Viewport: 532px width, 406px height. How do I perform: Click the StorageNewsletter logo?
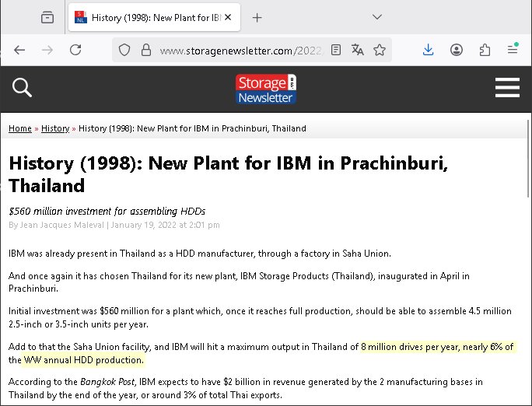coord(266,89)
